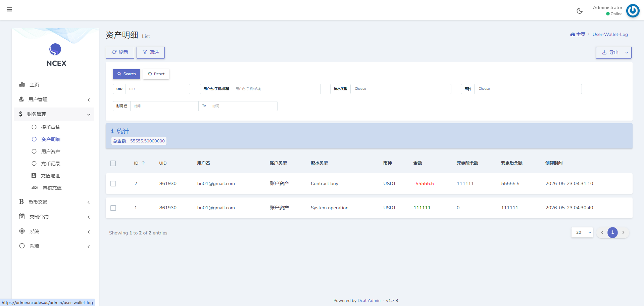Toggle the hamburger sidebar menu icon
Viewport: 644px width, 306px height.
point(9,9)
